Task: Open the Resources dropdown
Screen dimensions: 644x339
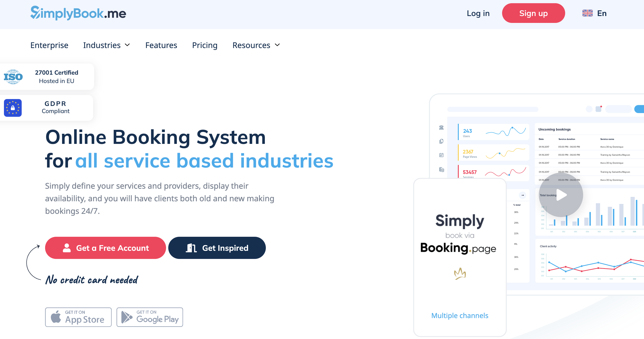Action: click(x=255, y=45)
